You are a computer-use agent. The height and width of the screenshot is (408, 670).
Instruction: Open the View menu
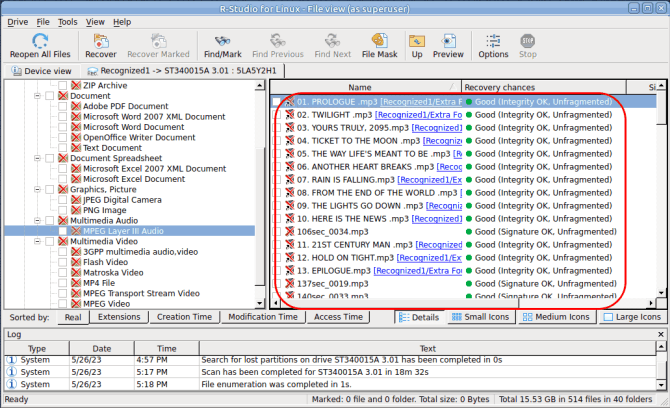coord(95,22)
